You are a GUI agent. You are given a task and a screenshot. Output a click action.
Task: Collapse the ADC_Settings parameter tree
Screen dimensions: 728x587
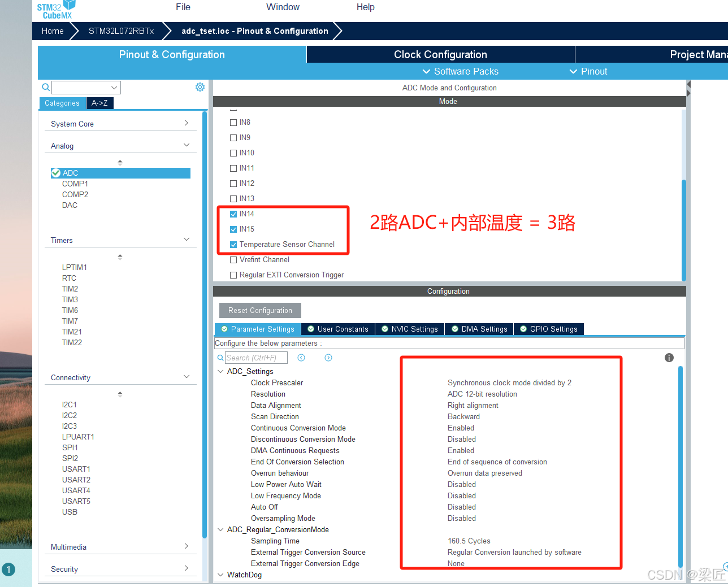pos(221,371)
